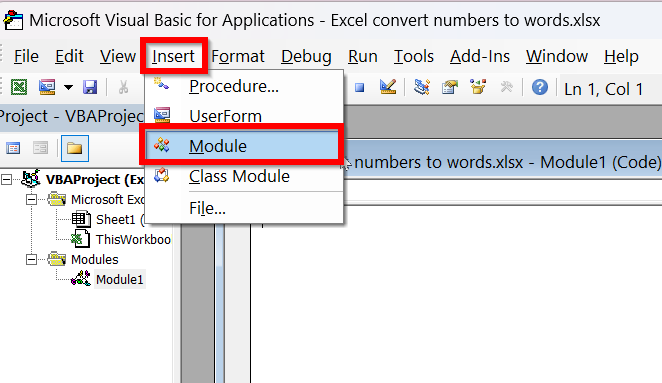Select Module in the Insert menu
The image size is (662, 383).
coord(242,146)
